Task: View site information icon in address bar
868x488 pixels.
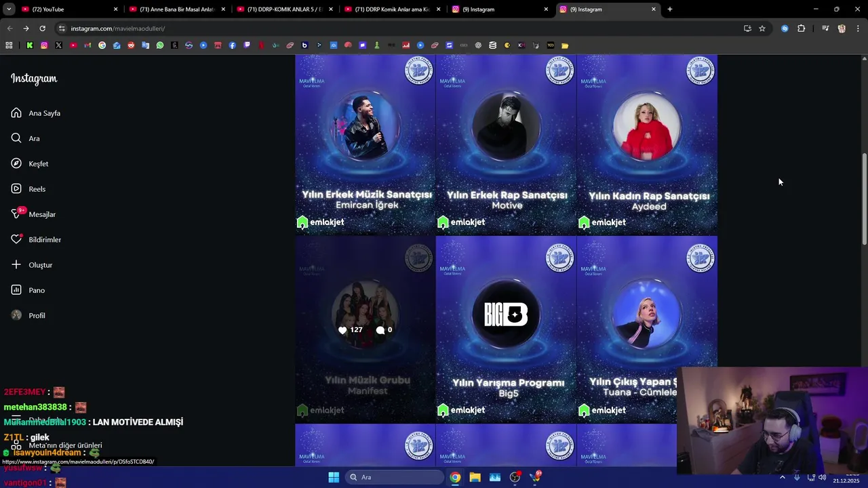Action: [62, 28]
